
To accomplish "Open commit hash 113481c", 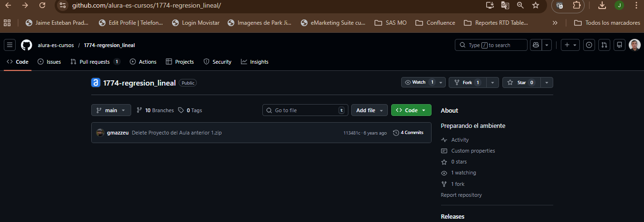I will coord(352,133).
